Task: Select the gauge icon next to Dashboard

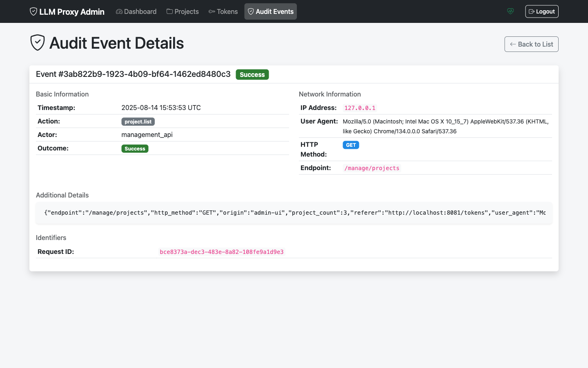Action: (119, 11)
